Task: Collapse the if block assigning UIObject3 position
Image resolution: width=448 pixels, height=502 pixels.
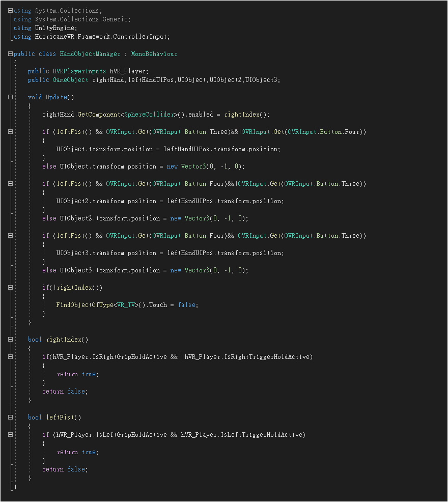Action: [10, 236]
